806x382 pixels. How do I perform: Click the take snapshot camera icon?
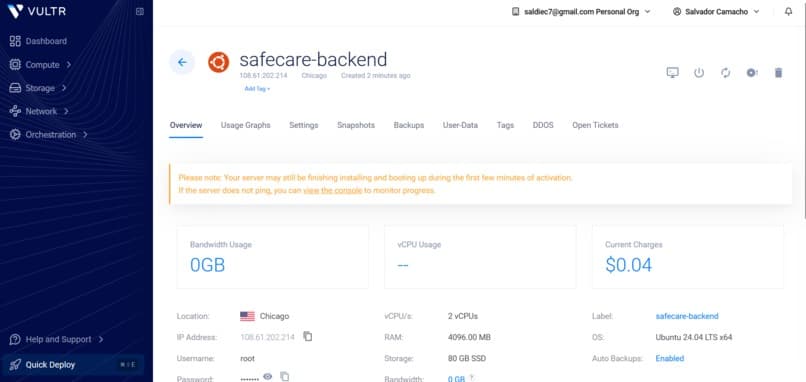pos(752,72)
